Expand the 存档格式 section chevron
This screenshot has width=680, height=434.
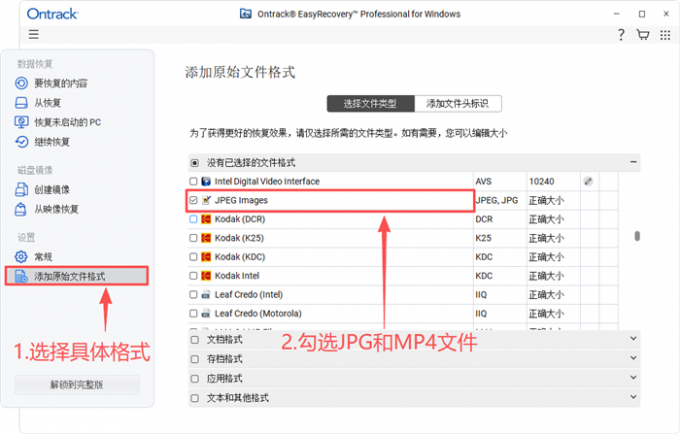(633, 358)
